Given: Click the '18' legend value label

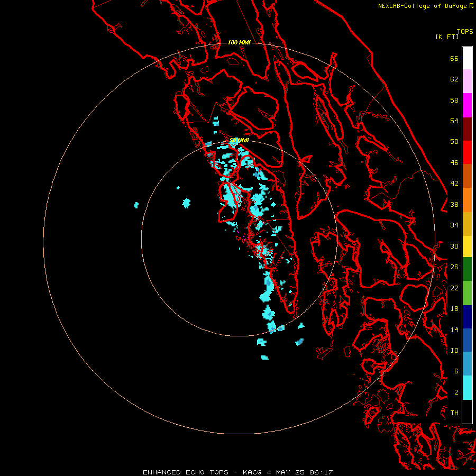Looking at the screenshot, I should [454, 309].
